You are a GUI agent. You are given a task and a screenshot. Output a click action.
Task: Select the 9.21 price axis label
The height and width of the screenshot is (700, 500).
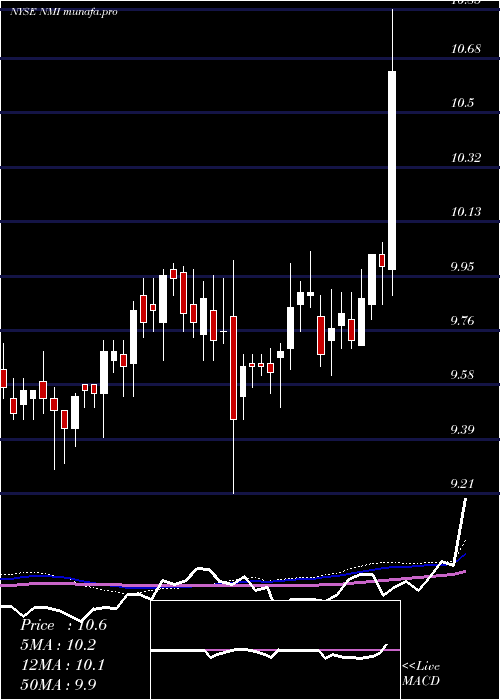click(464, 483)
